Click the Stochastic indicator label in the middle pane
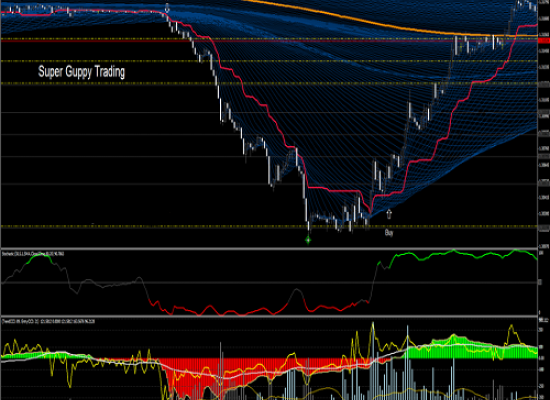 click(33, 253)
